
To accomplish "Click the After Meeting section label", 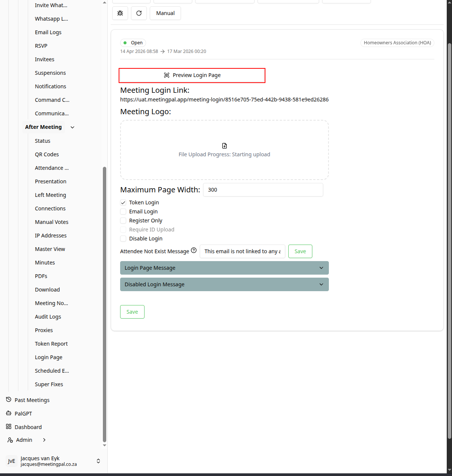I will pyautogui.click(x=44, y=127).
